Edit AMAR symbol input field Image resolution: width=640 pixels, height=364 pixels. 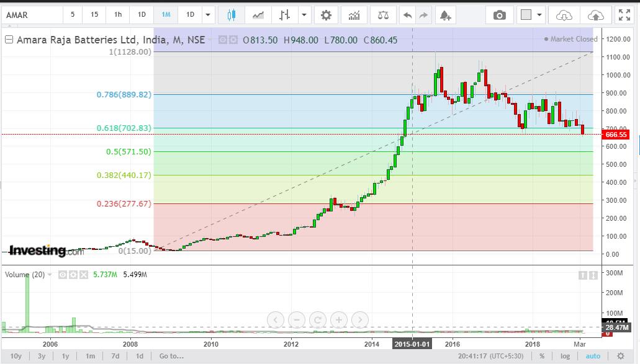(33, 15)
